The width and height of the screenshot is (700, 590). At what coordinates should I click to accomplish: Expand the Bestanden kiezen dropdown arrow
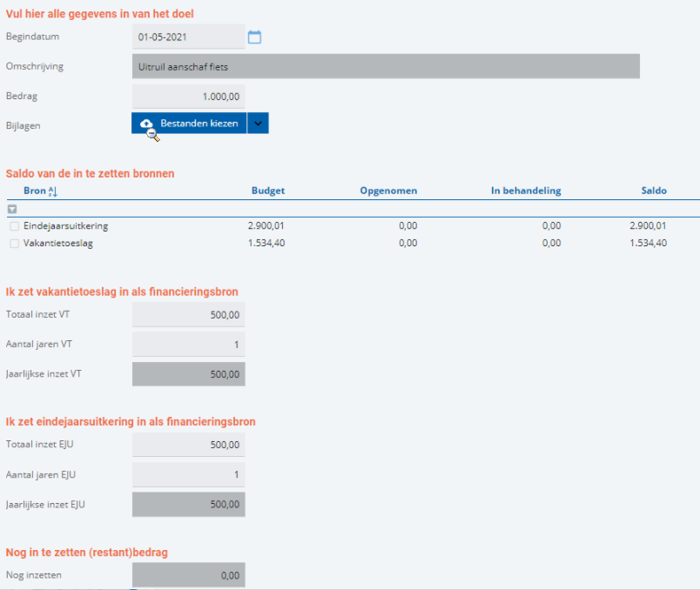(x=258, y=124)
